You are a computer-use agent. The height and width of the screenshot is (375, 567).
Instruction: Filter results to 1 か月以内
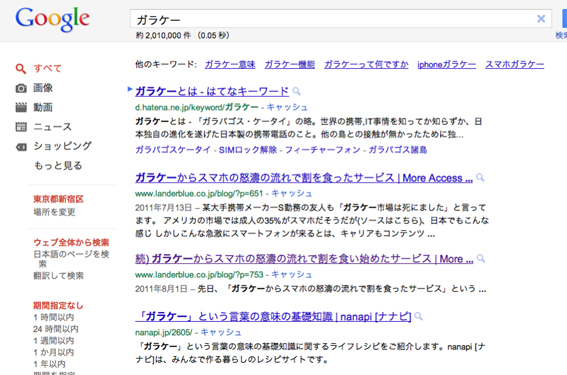pos(54,352)
